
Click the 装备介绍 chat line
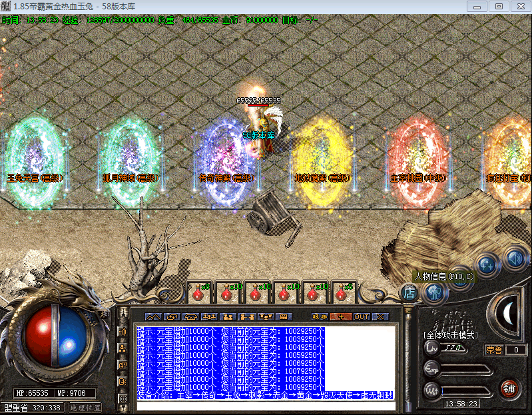point(265,395)
